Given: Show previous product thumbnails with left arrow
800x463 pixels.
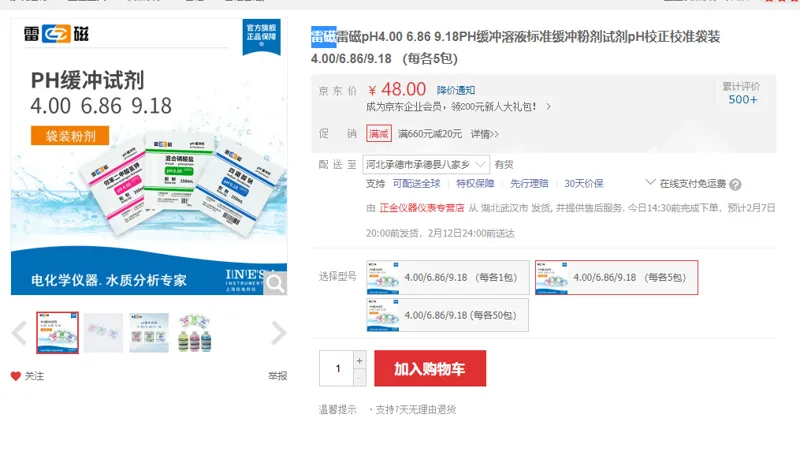Looking at the screenshot, I should pos(19,333).
